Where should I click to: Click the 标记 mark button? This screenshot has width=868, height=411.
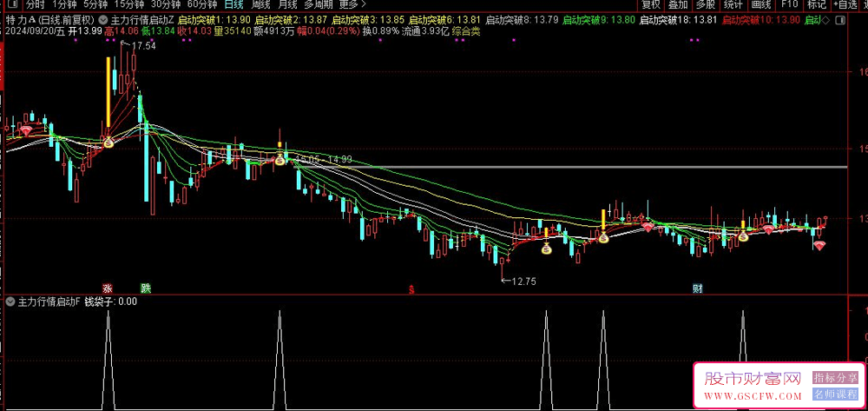817,4
